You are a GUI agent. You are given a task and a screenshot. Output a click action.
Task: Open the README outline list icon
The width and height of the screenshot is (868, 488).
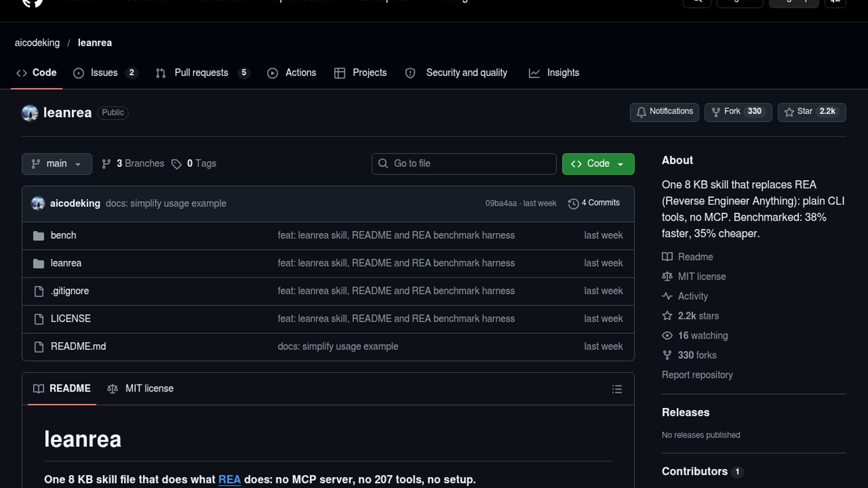point(617,389)
